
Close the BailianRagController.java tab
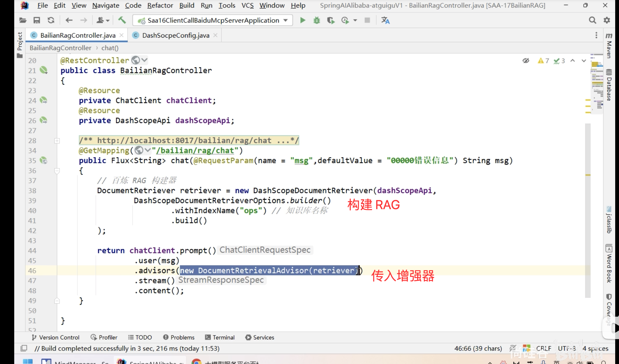122,35
